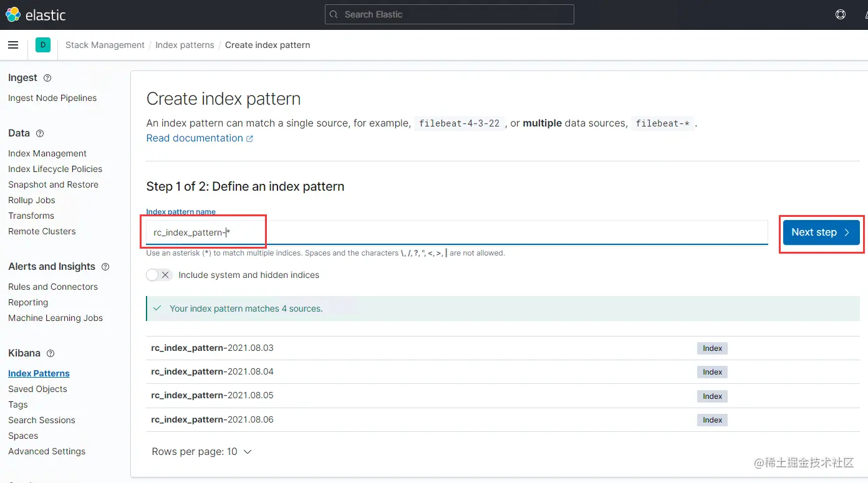Open Transforms page
This screenshot has width=868, height=483.
coord(31,216)
